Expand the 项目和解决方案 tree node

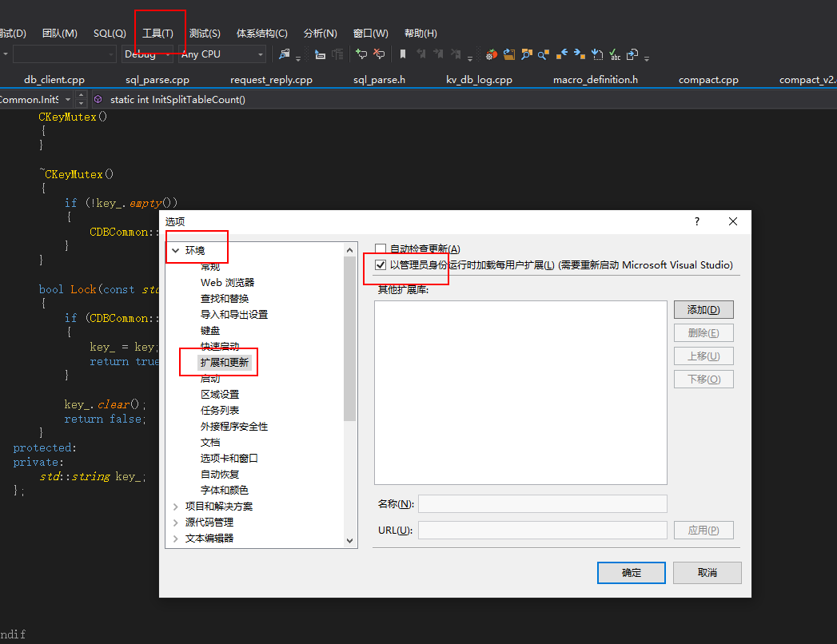click(x=175, y=506)
